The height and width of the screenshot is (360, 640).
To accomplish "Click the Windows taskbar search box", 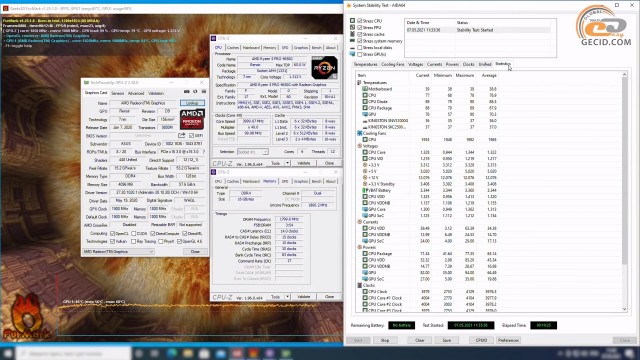I will click(x=74, y=353).
